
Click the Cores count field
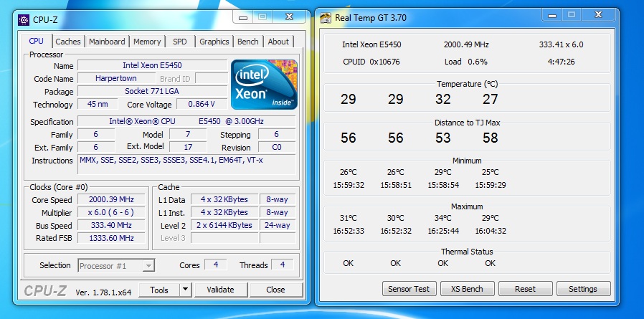pos(216,265)
